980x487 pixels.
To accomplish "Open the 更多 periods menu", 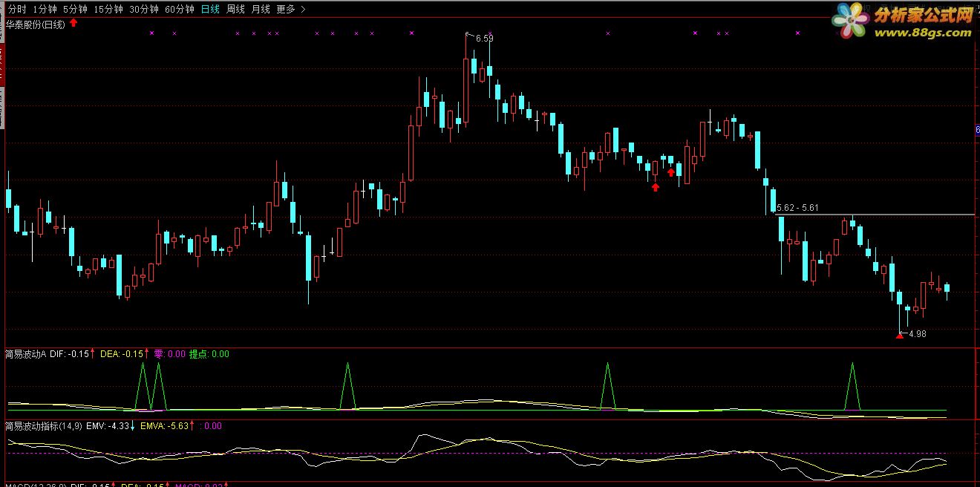I will 286,10.
